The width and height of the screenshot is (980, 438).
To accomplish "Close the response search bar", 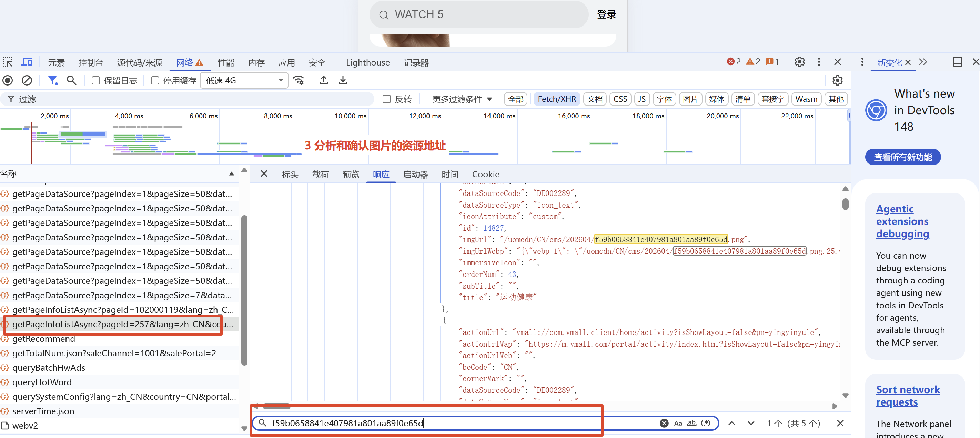I will (840, 423).
